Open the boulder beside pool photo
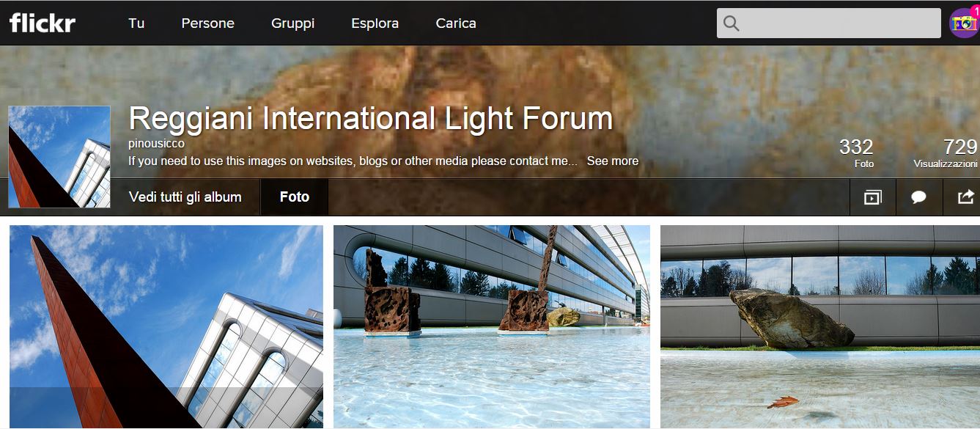980x429 pixels. point(820,326)
